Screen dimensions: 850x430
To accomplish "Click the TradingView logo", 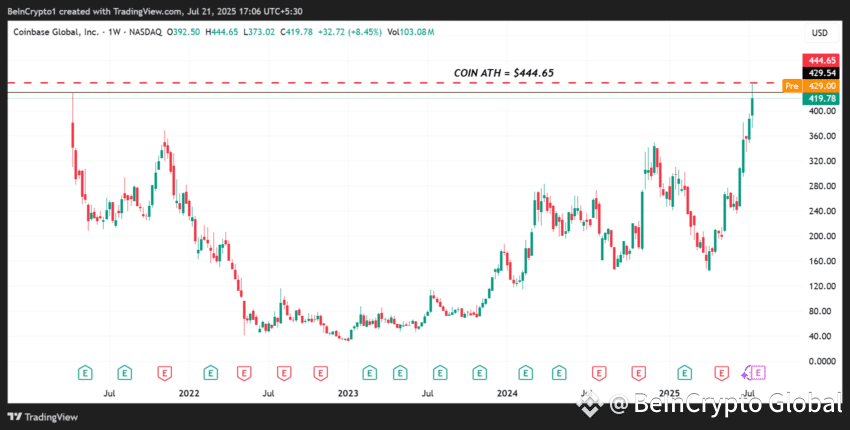I will 43,417.
